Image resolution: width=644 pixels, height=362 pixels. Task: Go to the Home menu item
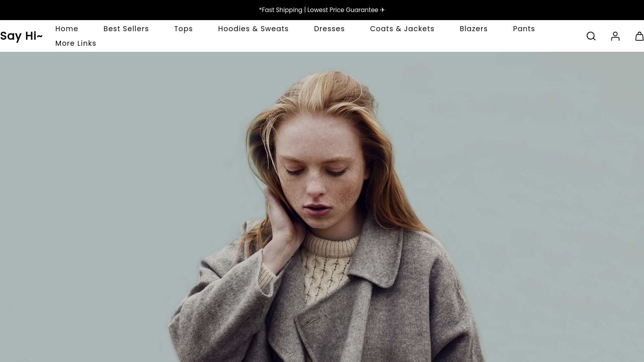(x=67, y=29)
